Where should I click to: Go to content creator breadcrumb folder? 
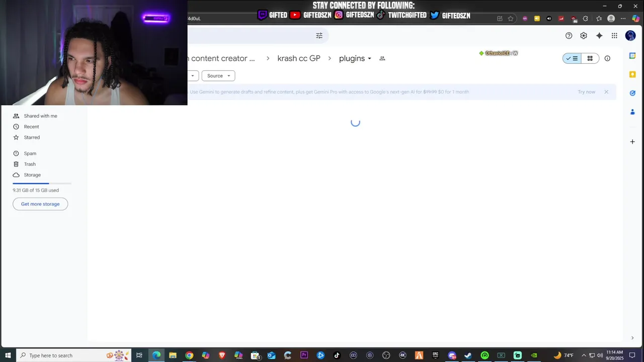tap(222, 58)
